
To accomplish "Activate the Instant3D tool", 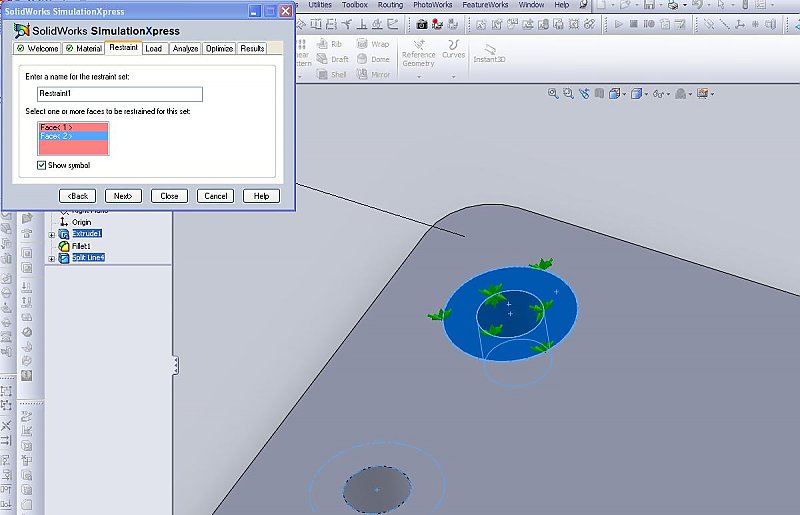I will coord(489,50).
